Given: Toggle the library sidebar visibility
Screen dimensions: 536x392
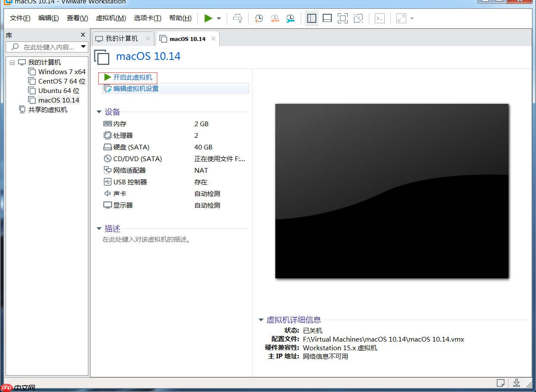Looking at the screenshot, I should 312,18.
